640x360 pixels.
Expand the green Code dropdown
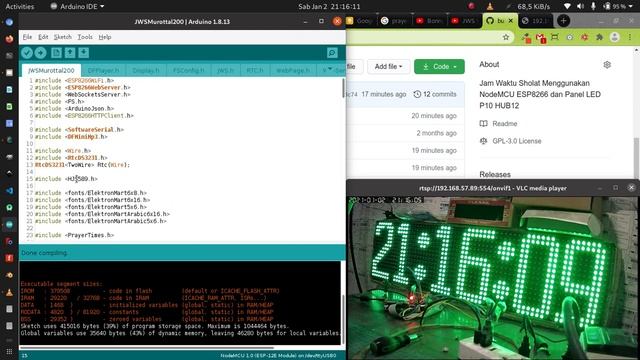click(x=439, y=67)
